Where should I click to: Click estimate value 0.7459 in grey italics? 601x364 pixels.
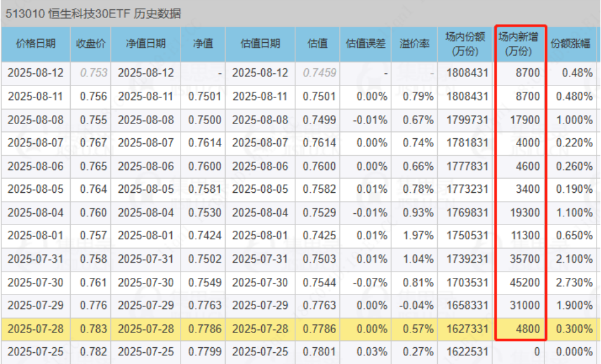[319, 73]
